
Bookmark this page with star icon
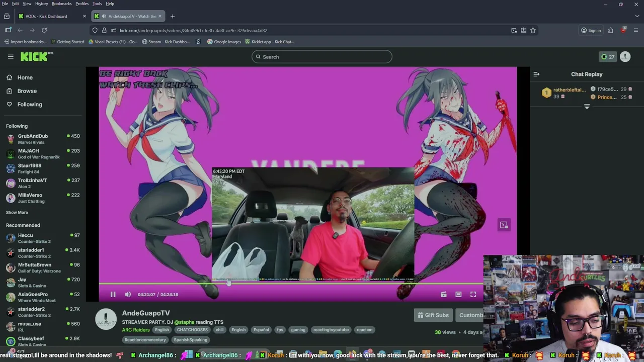pos(533,30)
